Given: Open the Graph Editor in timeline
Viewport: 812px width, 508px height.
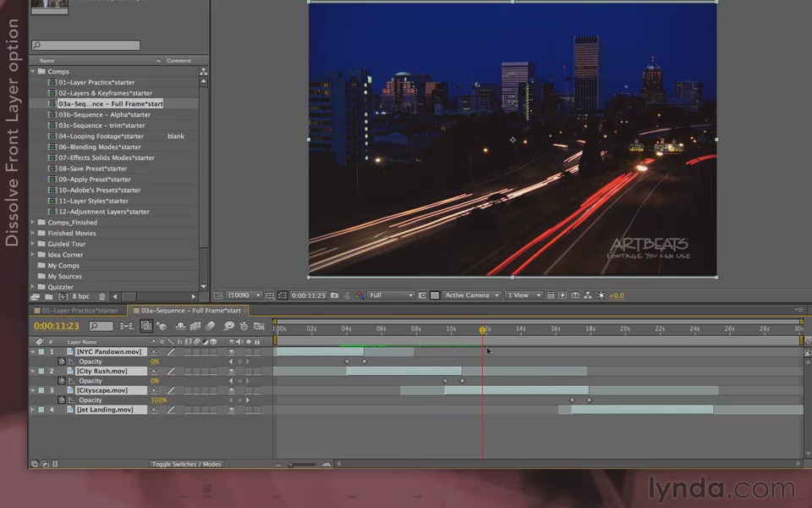Looking at the screenshot, I should pyautogui.click(x=257, y=326).
